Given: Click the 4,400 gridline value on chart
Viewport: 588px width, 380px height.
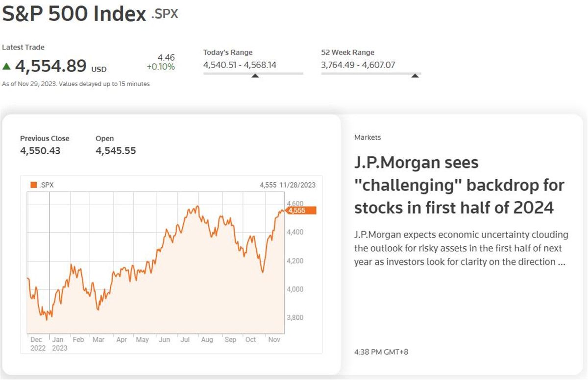Looking at the screenshot, I should pyautogui.click(x=294, y=232).
